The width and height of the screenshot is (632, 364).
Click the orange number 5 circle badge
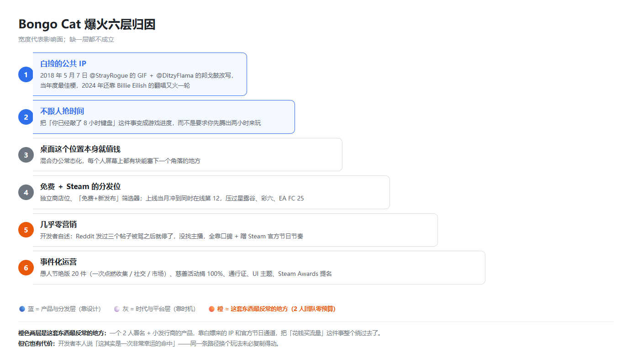click(x=26, y=230)
